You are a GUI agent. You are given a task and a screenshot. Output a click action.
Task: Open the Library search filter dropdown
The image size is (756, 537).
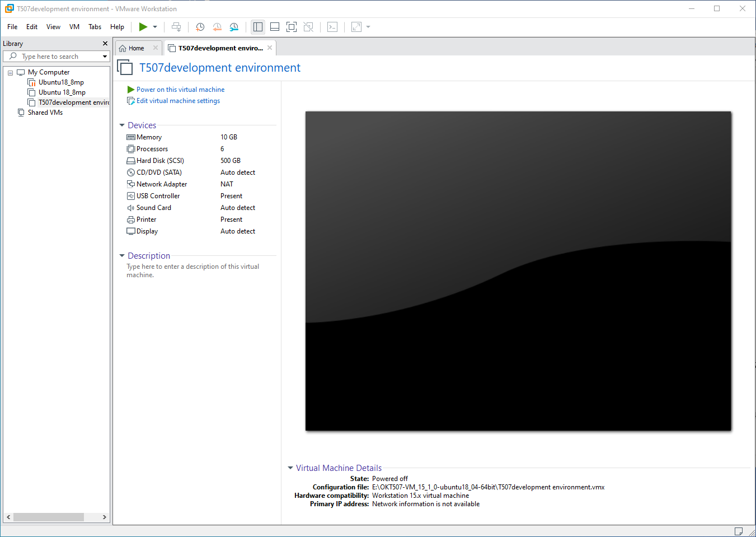tap(105, 57)
